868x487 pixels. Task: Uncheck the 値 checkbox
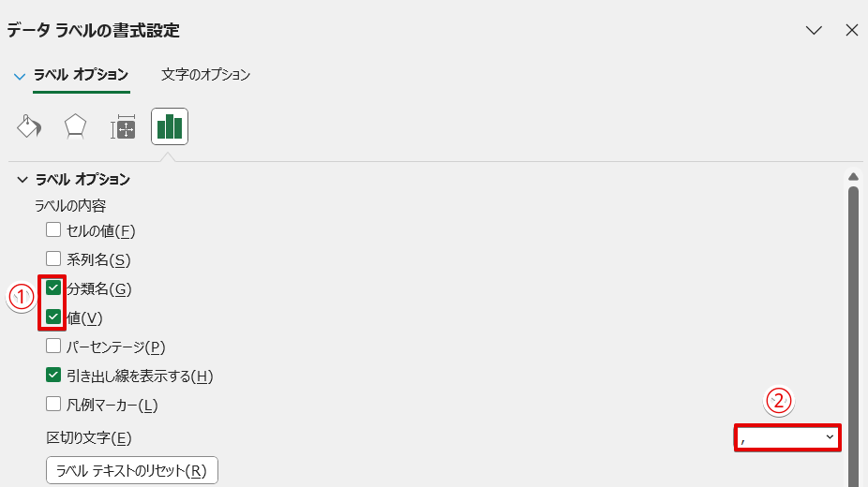click(53, 317)
